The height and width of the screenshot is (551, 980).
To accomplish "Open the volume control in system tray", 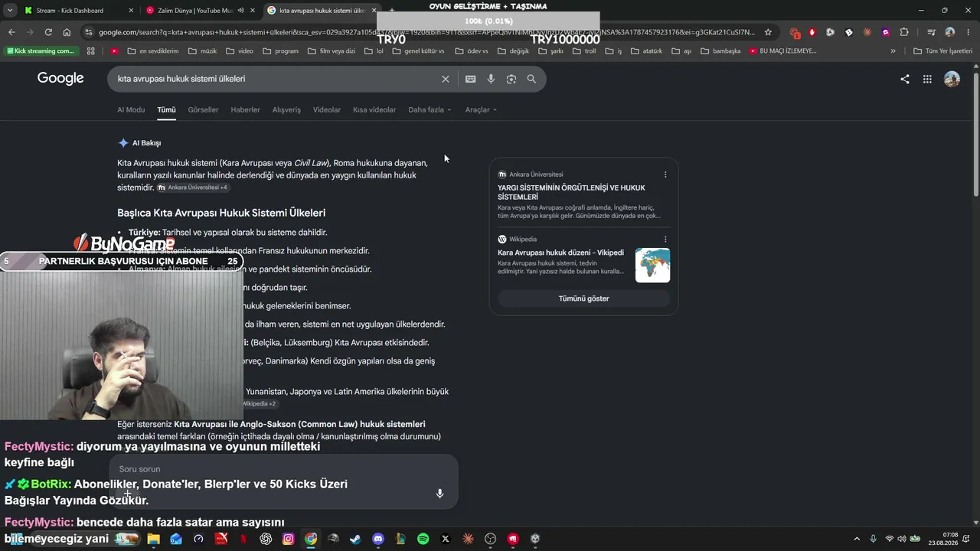I will click(902, 539).
